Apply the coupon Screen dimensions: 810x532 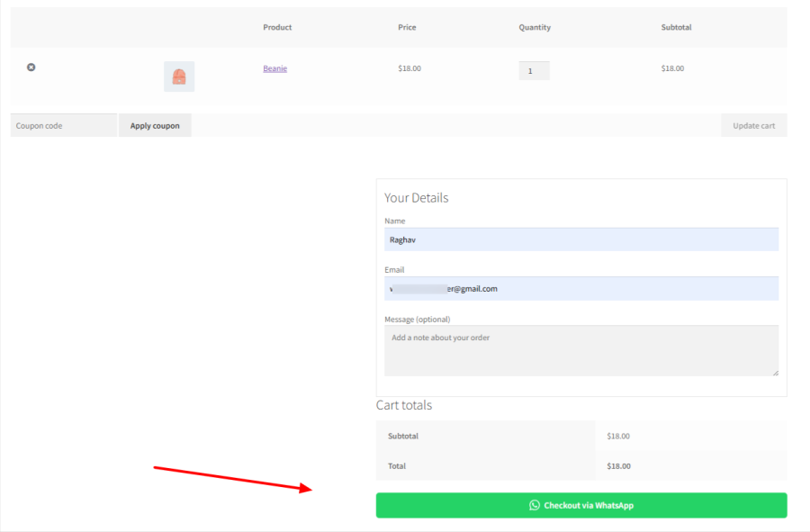155,125
